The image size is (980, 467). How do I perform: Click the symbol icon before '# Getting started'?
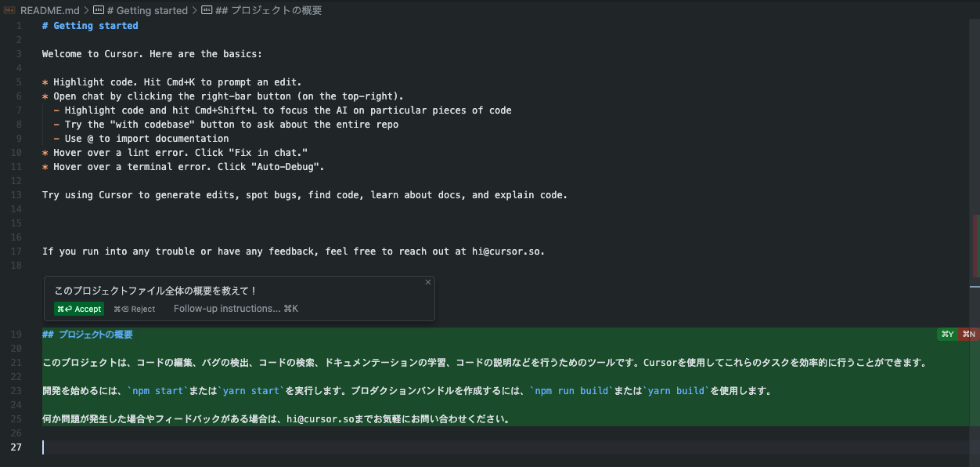click(98, 10)
